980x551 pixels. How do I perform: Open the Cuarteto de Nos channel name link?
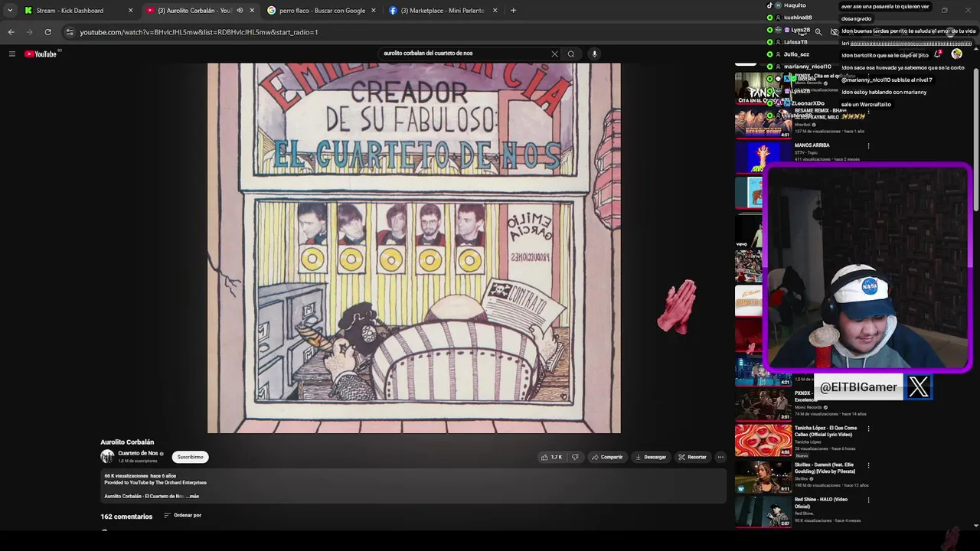[x=138, y=453]
